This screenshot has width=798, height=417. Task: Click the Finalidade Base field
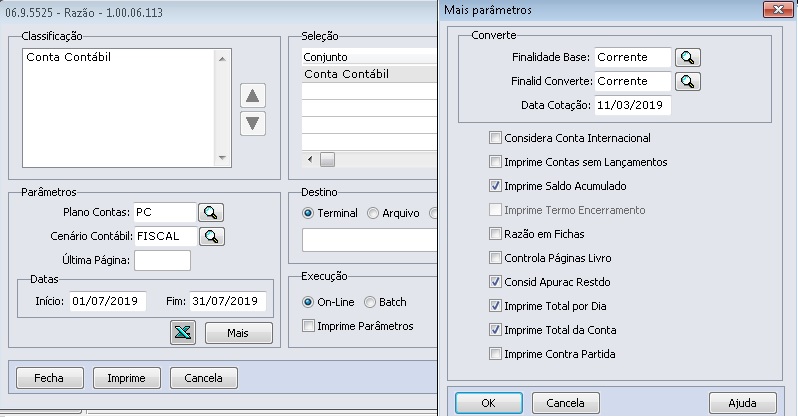[x=633, y=57]
